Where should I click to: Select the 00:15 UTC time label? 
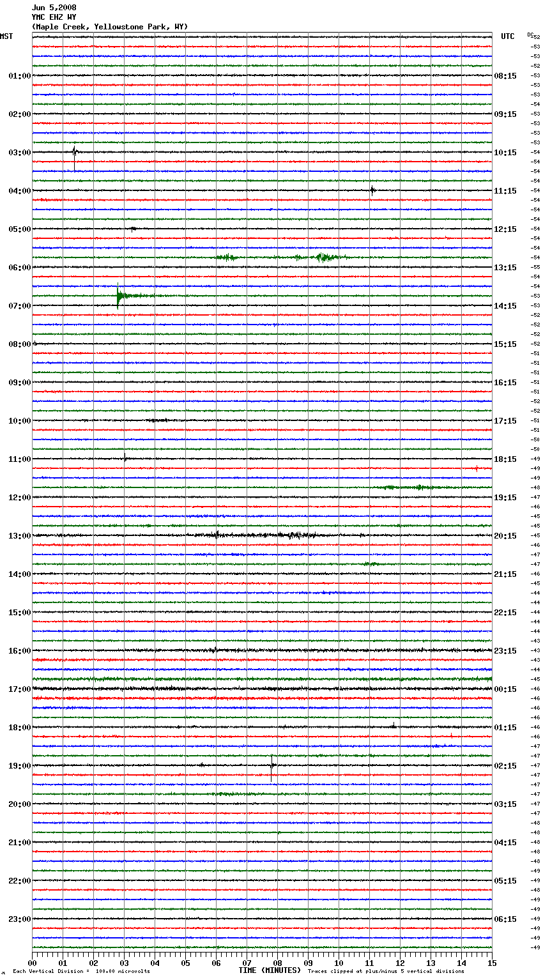(x=505, y=689)
